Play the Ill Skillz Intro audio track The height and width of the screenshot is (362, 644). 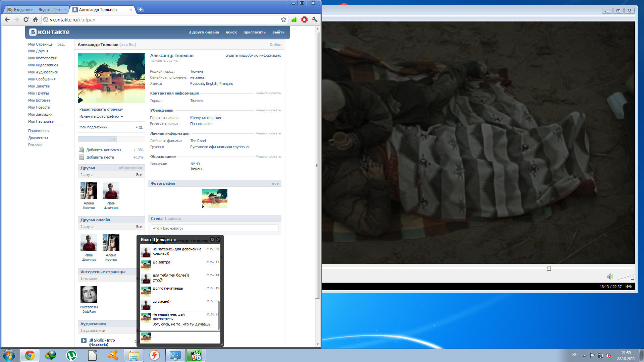pos(84,341)
